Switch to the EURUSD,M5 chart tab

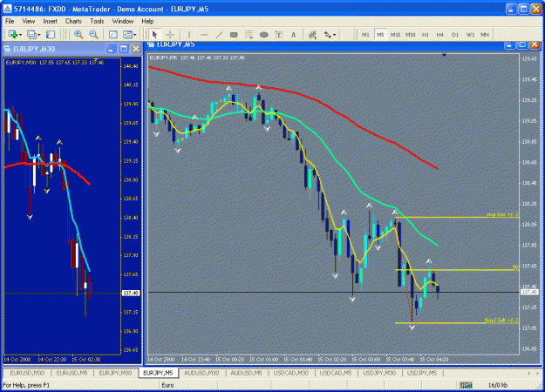point(72,373)
